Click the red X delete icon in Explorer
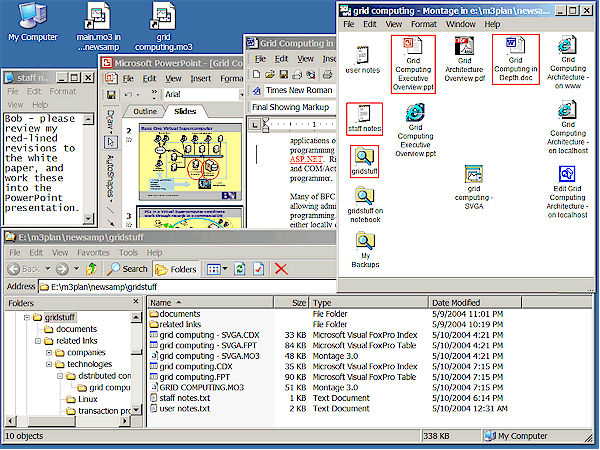This screenshot has height=450, width=600. [x=281, y=269]
